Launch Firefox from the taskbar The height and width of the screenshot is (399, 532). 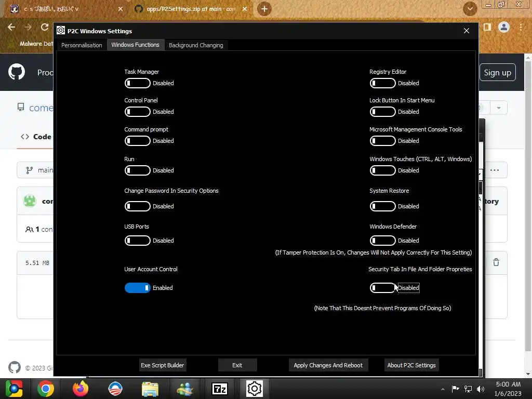pos(81,389)
